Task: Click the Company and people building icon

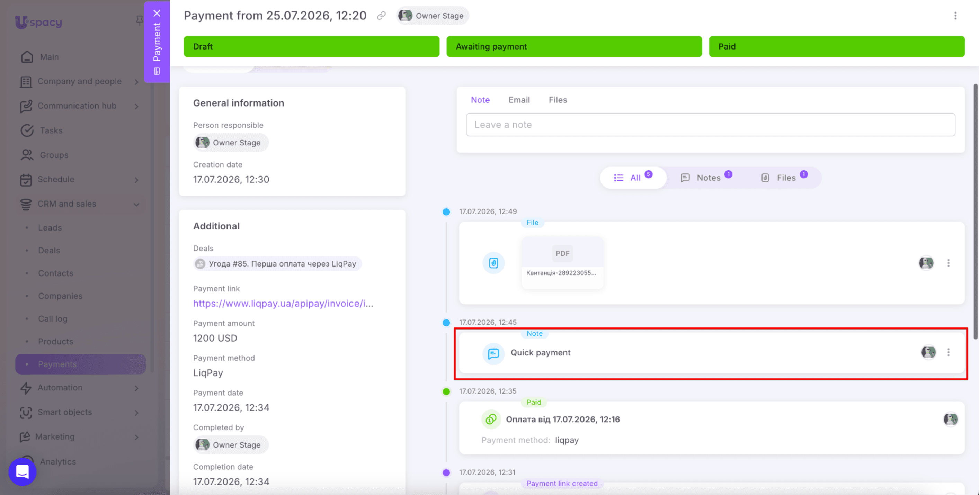Action: click(26, 82)
